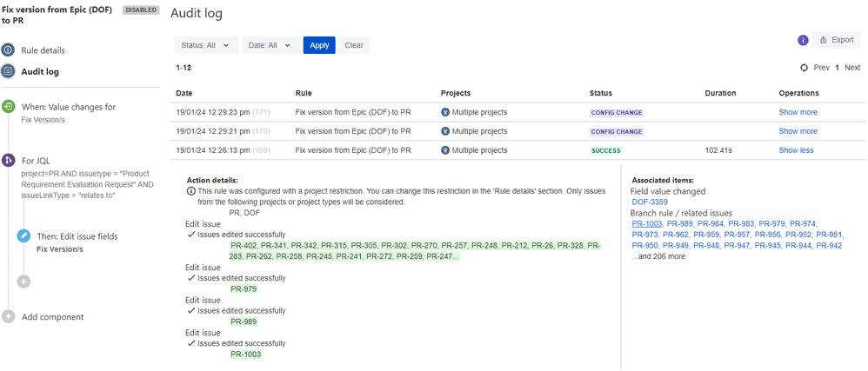
Task: Open the Date: All filter dropdown
Action: tap(270, 45)
